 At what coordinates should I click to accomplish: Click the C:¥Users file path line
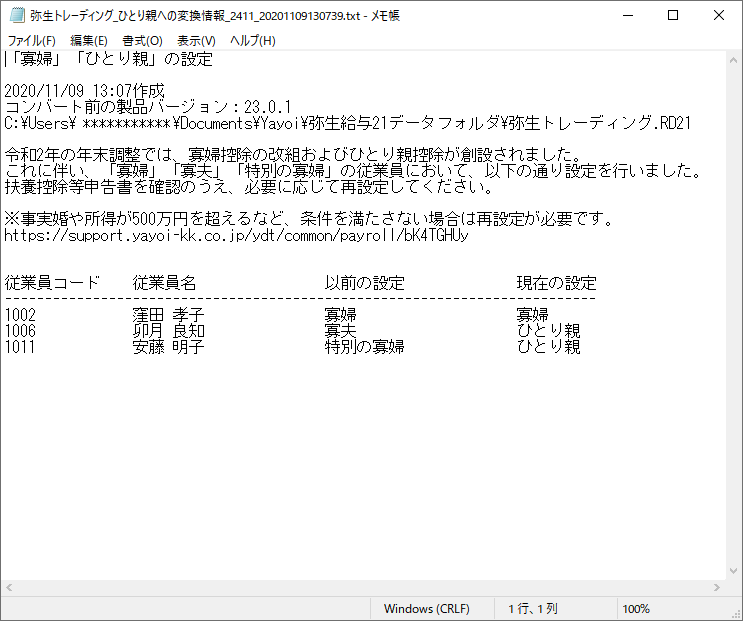pos(348,123)
